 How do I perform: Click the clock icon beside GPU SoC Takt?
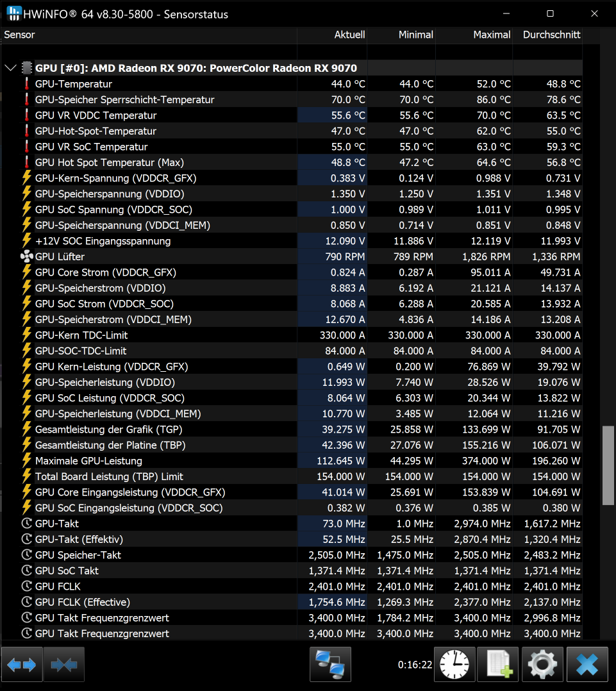[x=27, y=570]
